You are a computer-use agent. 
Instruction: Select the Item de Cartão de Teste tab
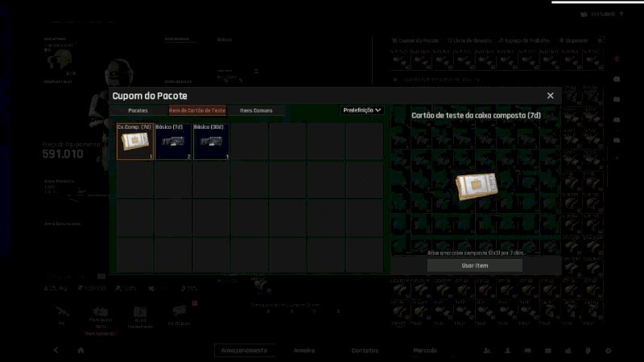(197, 110)
